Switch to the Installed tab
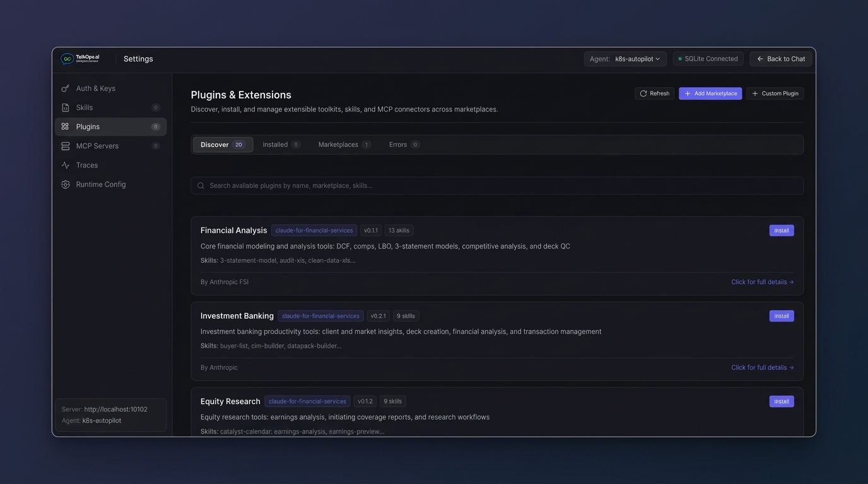This screenshot has width=868, height=484. tap(281, 144)
